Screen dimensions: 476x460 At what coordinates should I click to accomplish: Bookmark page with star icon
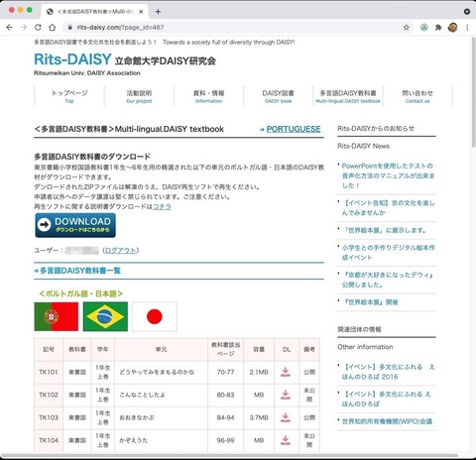tap(407, 28)
